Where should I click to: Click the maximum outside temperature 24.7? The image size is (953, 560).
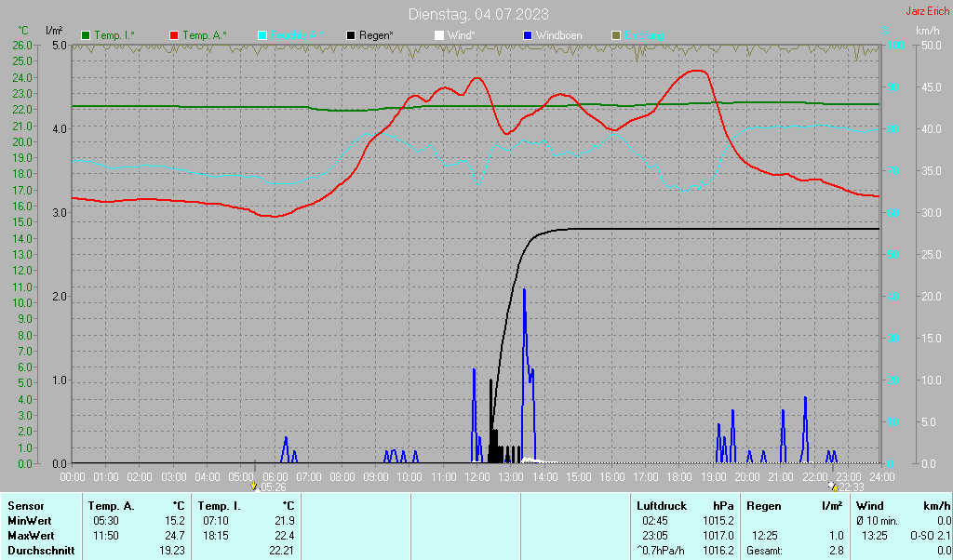tap(174, 537)
